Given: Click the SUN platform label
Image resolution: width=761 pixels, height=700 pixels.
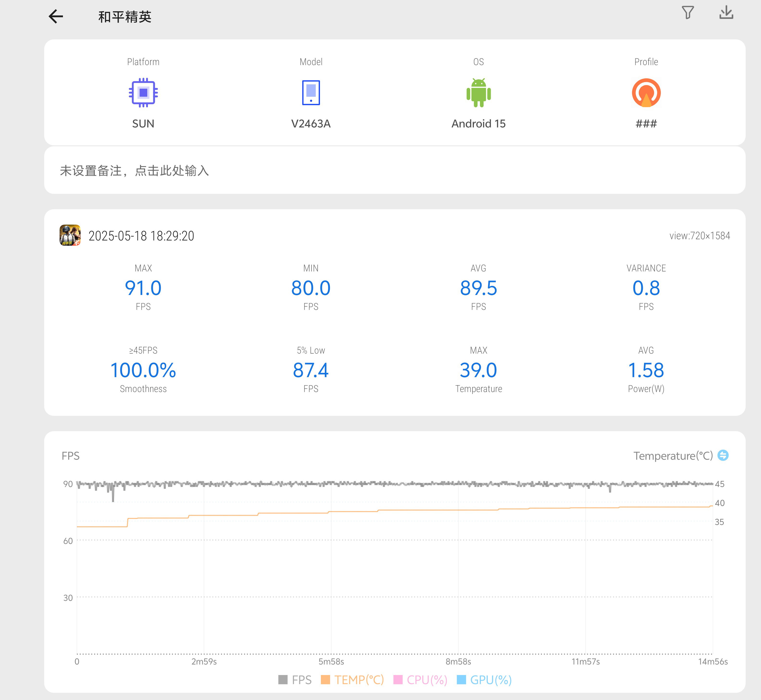Looking at the screenshot, I should (x=143, y=123).
